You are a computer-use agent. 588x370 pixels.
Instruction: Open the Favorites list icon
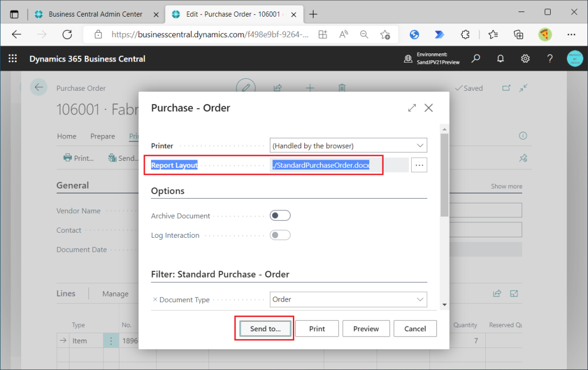[493, 34]
